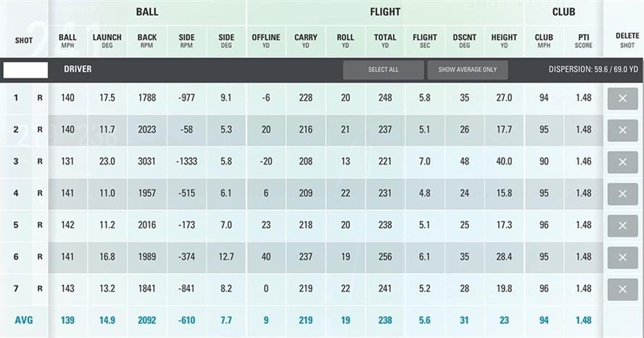Delete shot 1 using its X icon
The image size is (644, 338).
[x=623, y=98]
